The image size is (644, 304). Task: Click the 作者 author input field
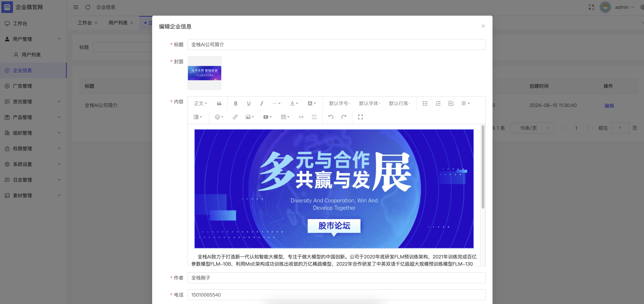tap(336, 278)
